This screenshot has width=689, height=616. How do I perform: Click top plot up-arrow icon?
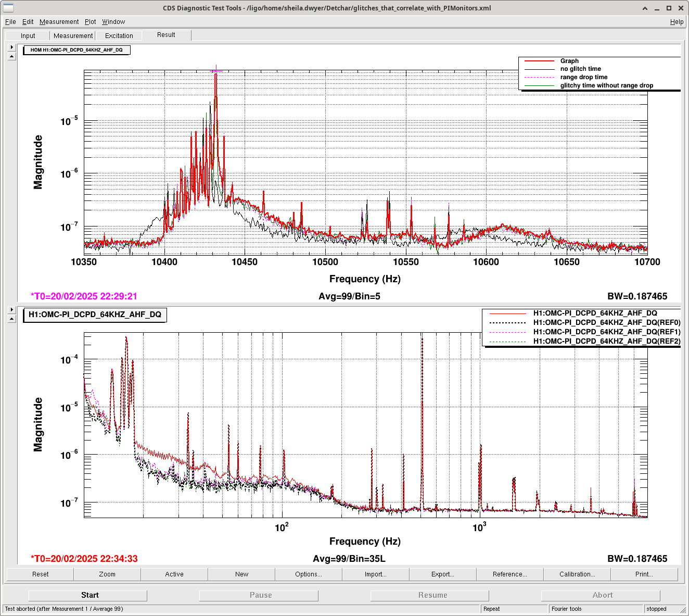click(12, 56)
